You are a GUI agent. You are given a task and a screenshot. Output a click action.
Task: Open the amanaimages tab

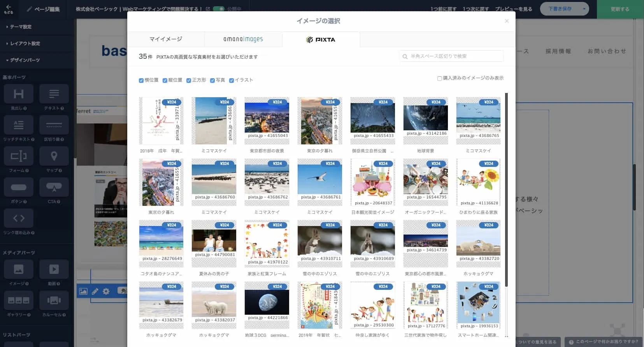[243, 39]
